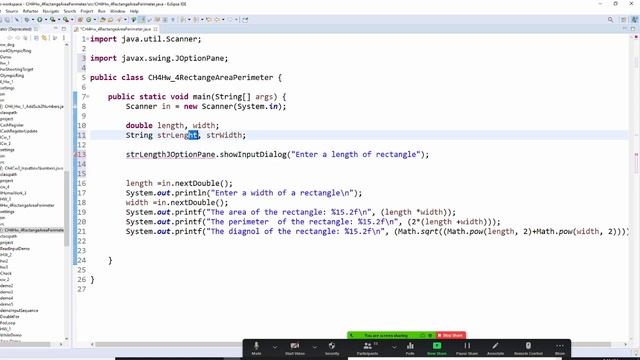This screenshot has width=640, height=360.
Task: Click the Last Edit Location arrow icon
Action: (209, 20)
